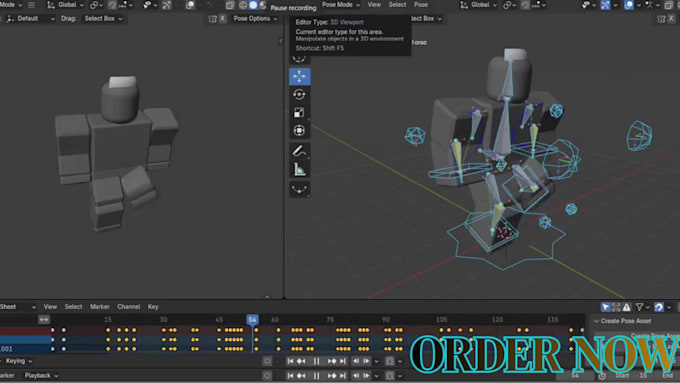Open Global orientation dropdown in right header
Screen dimensions: 680x383
click(479, 5)
